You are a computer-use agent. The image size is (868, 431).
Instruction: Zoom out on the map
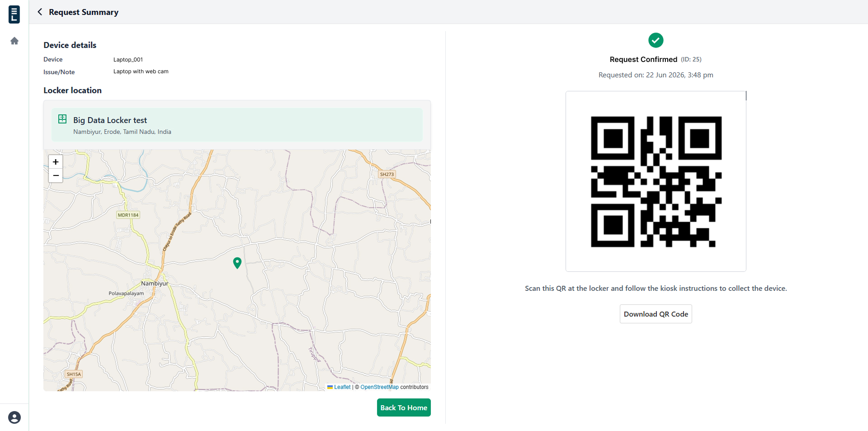click(56, 175)
